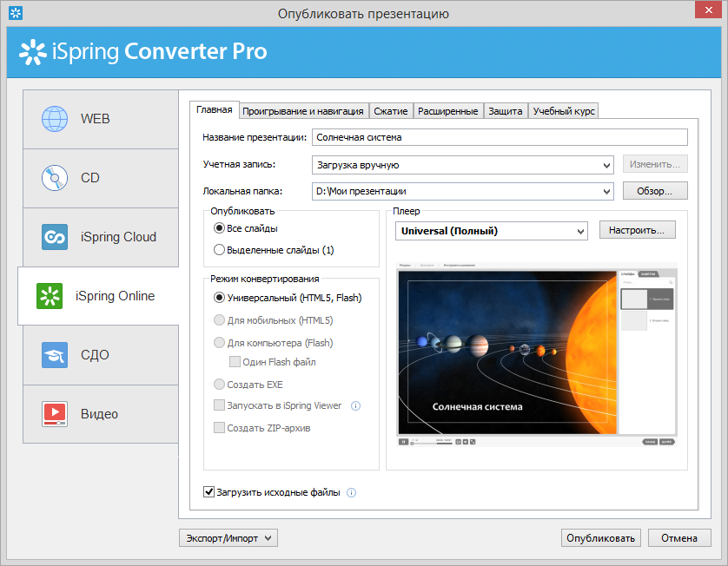Select the WEB publishing section
The width and height of the screenshot is (728, 566).
[x=101, y=119]
